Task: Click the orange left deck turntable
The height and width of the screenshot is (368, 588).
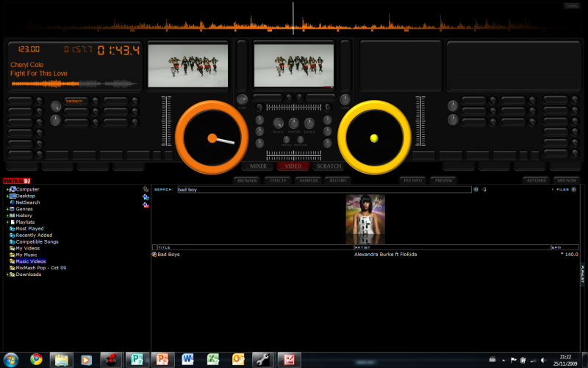Action: (212, 138)
